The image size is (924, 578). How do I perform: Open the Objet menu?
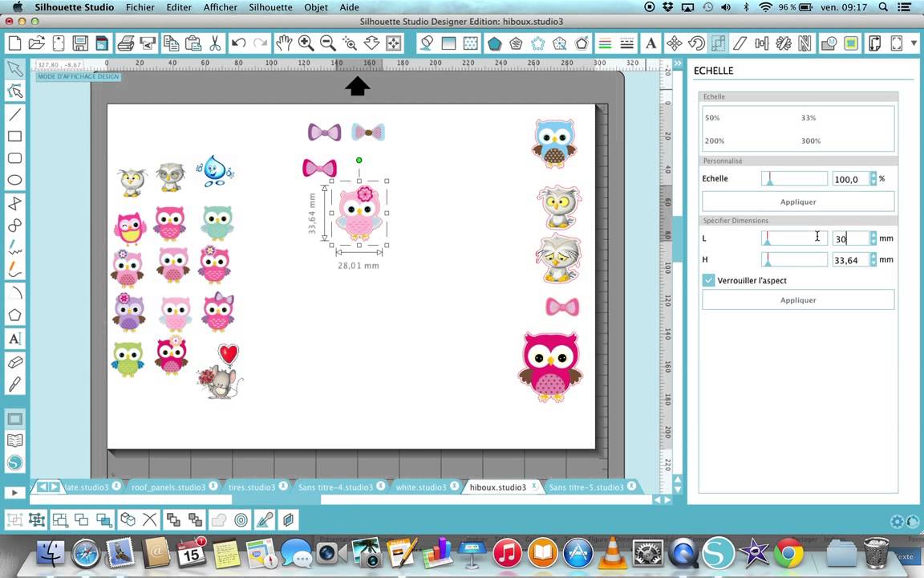316,7
